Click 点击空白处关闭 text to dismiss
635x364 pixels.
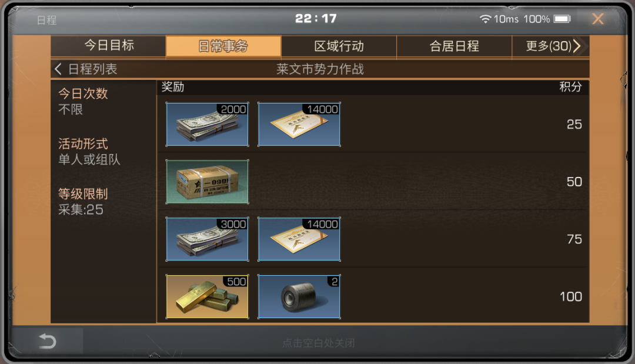point(318,343)
